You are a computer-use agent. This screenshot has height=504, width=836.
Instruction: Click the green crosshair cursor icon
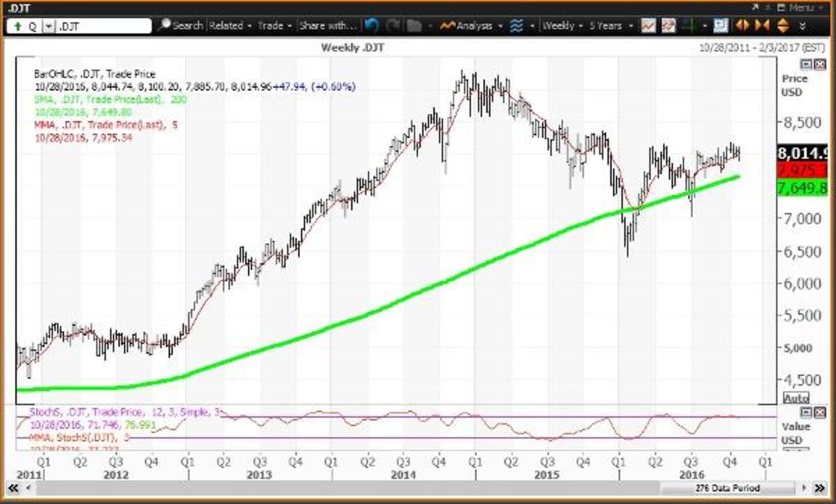[689, 26]
